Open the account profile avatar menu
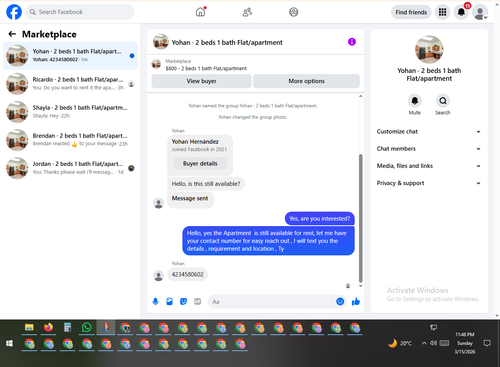Screen dimensions: 500x367 480,12
